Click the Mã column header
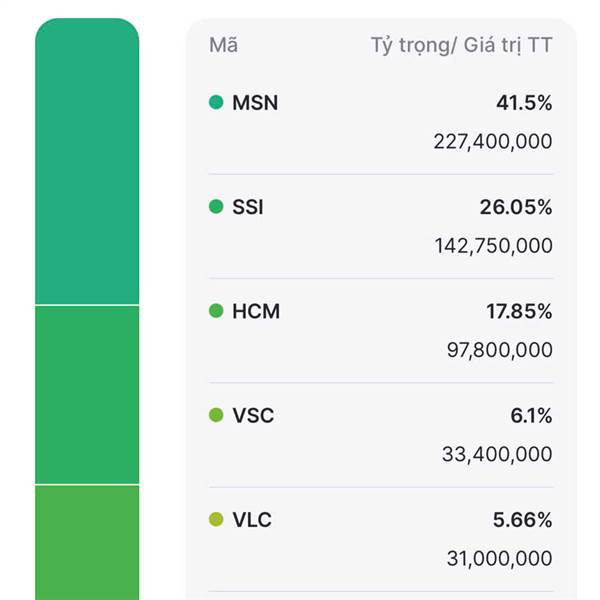This screenshot has height=600, width=600. coord(223,45)
